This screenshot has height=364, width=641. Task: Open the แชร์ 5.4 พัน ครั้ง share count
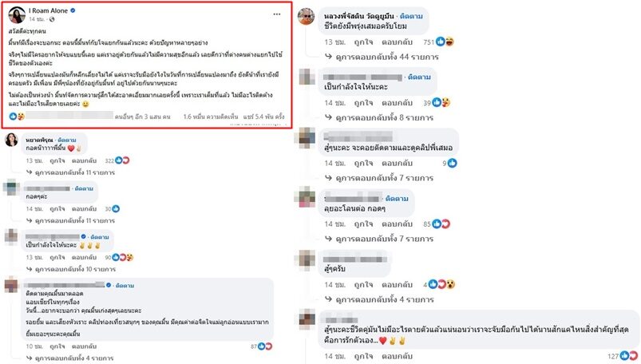256,116
